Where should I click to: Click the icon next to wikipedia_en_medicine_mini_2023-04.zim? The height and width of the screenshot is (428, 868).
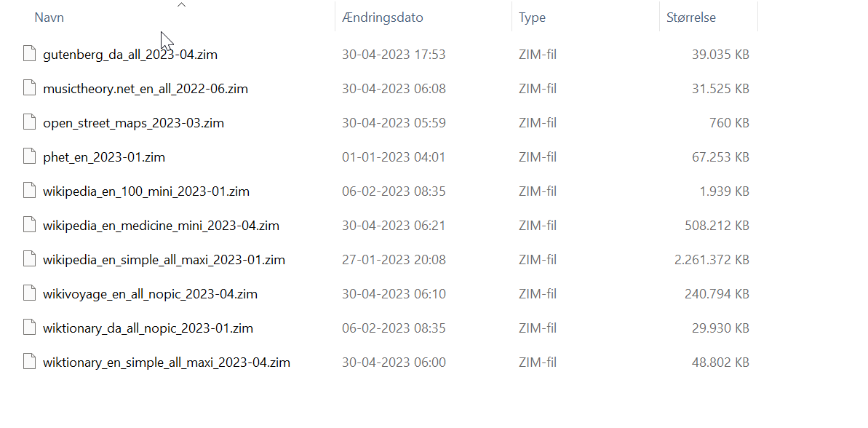[29, 225]
